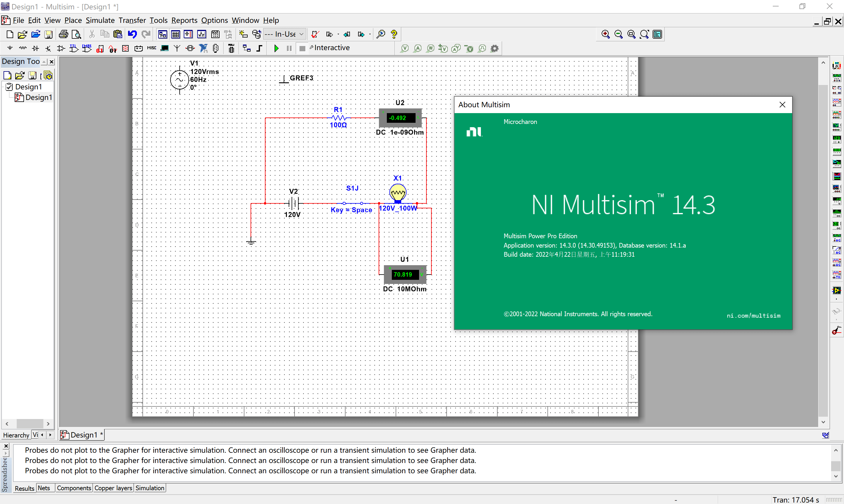The image size is (844, 504).
Task: Open probe settings gear icon
Action: coord(494,48)
